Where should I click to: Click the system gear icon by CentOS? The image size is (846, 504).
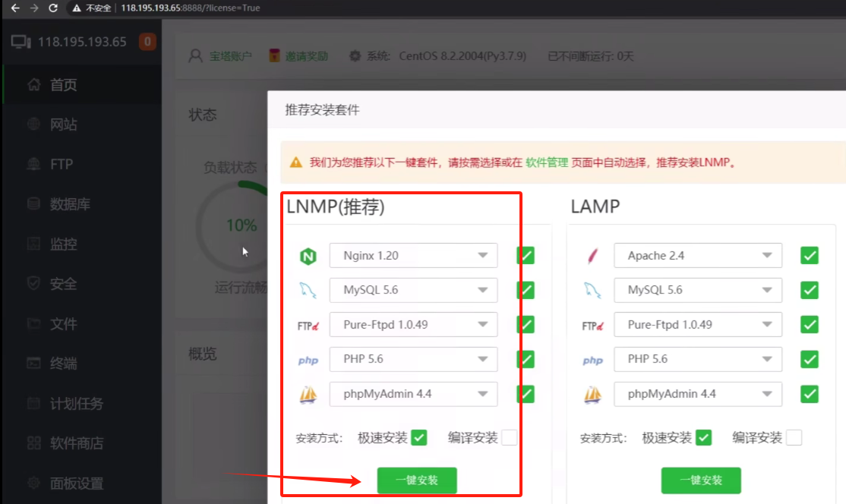(355, 55)
